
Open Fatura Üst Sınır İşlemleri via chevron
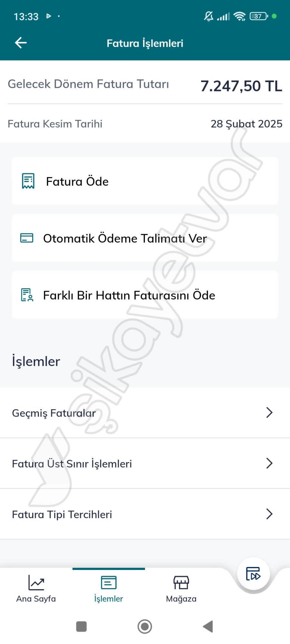point(269,463)
